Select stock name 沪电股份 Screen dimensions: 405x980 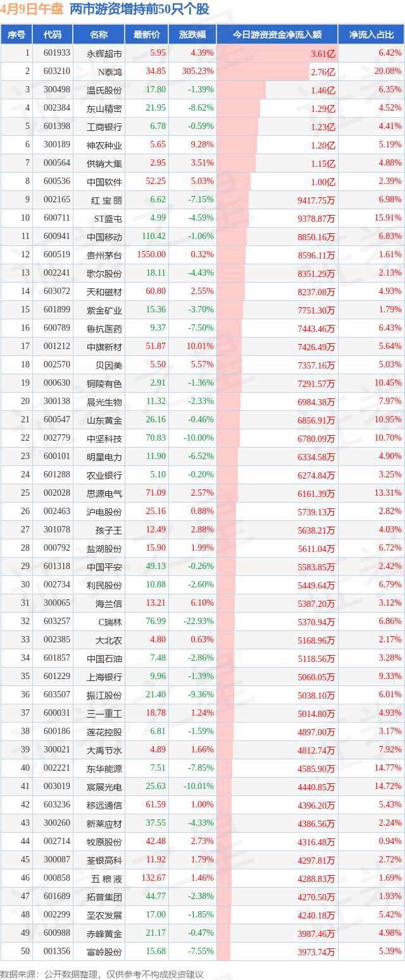pos(104,511)
